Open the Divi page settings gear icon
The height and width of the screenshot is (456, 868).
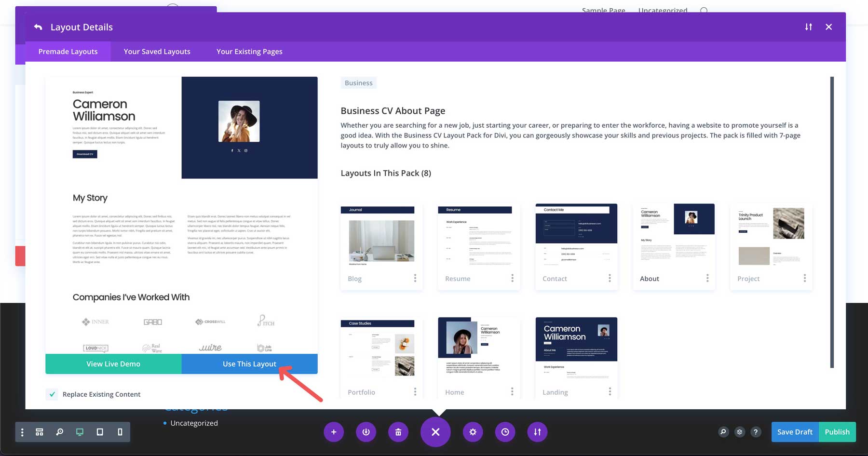[473, 432]
